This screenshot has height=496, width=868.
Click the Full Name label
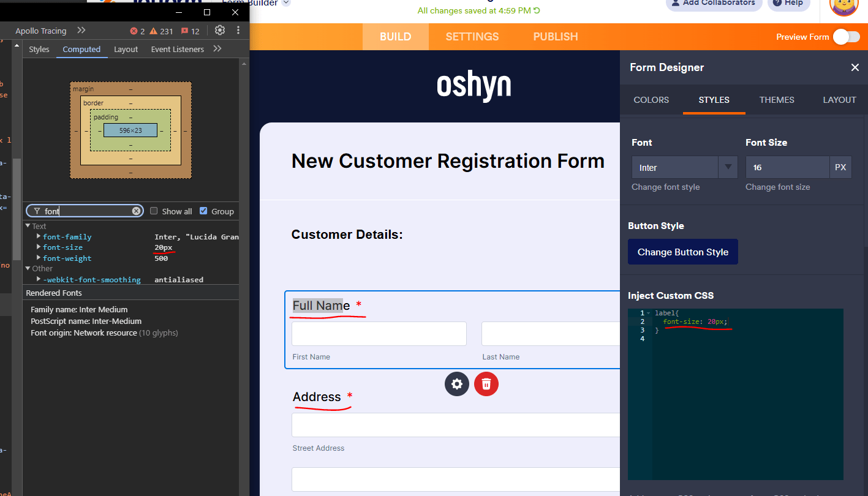(322, 305)
